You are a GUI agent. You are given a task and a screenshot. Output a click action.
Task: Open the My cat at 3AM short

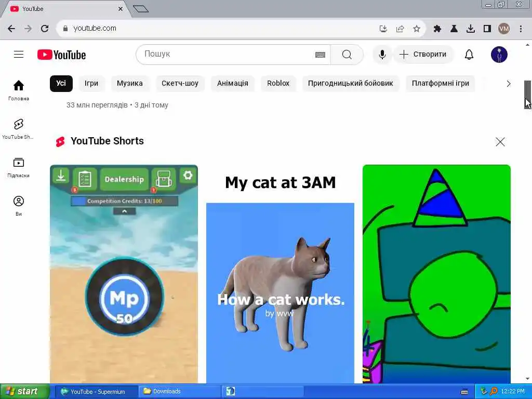pos(280,274)
